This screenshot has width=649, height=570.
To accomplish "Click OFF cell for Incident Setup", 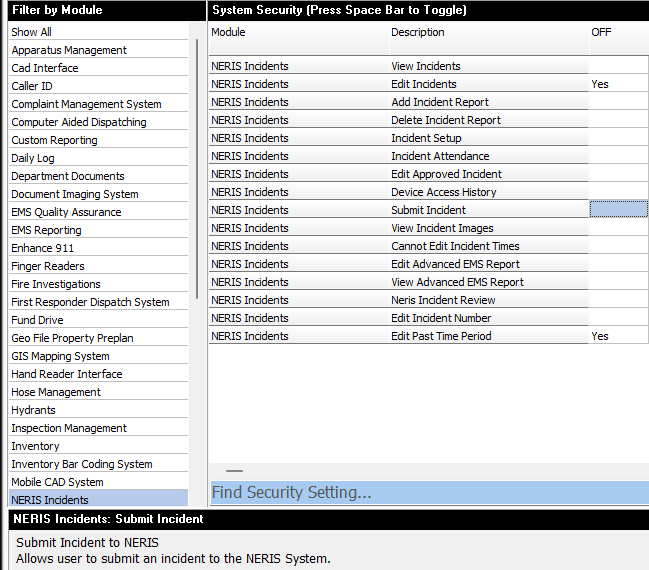I will coord(619,138).
